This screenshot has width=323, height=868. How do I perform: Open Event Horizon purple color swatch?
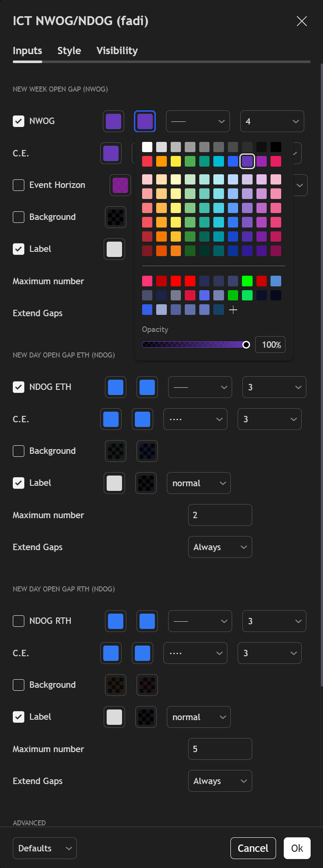[120, 185]
